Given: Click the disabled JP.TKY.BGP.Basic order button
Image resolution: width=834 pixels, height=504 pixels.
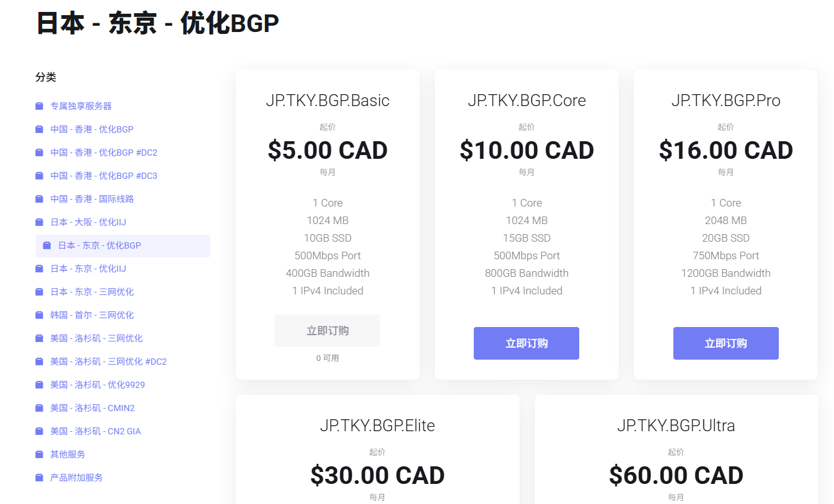Looking at the screenshot, I should [x=327, y=331].
